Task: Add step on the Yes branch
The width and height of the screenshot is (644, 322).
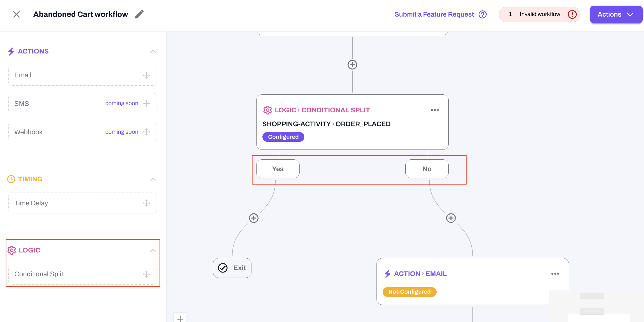Action: [254, 218]
